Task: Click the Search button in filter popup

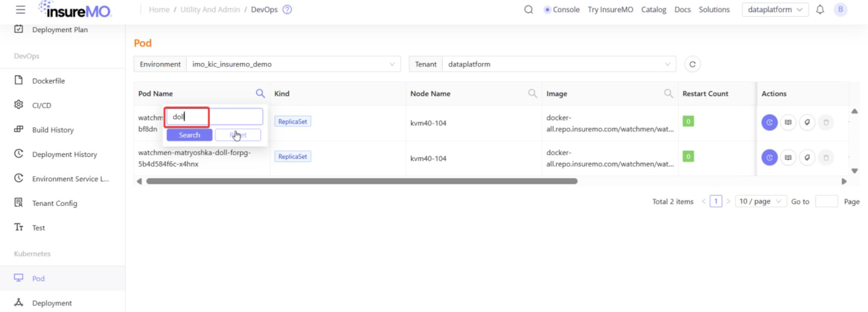Action: pyautogui.click(x=189, y=135)
